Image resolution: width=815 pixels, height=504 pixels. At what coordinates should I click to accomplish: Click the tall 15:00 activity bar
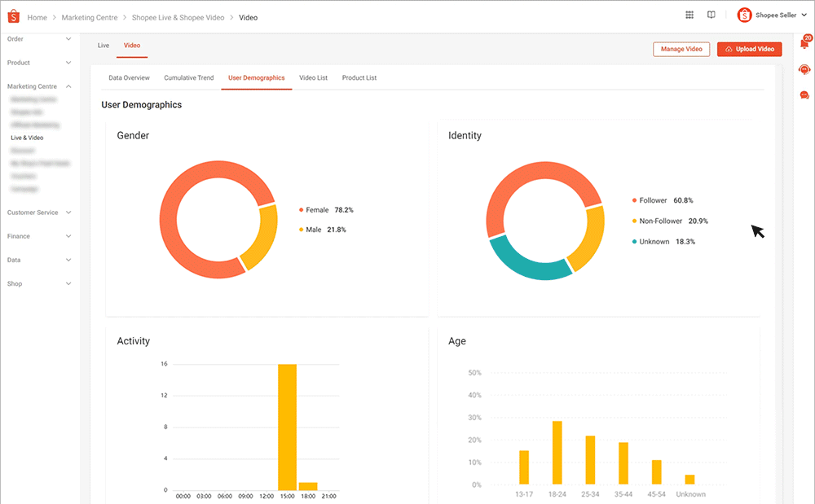288,427
